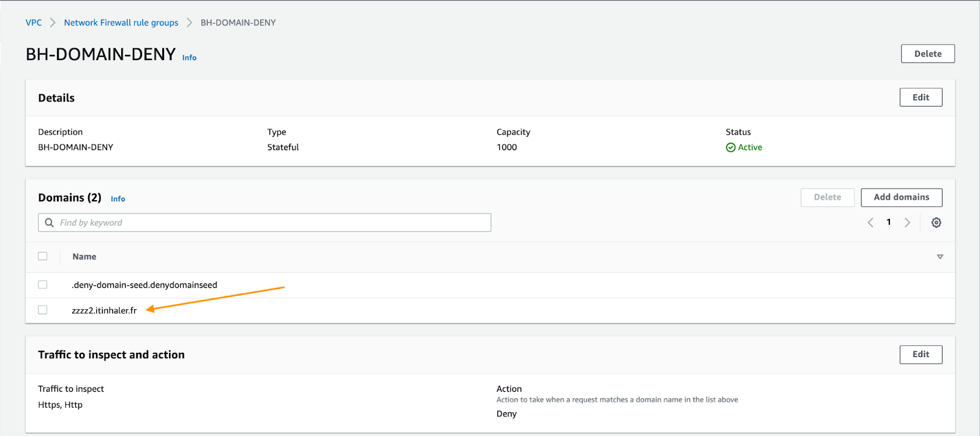The height and width of the screenshot is (436, 980).
Task: Sort domains by Name column arrow
Action: coord(940,257)
